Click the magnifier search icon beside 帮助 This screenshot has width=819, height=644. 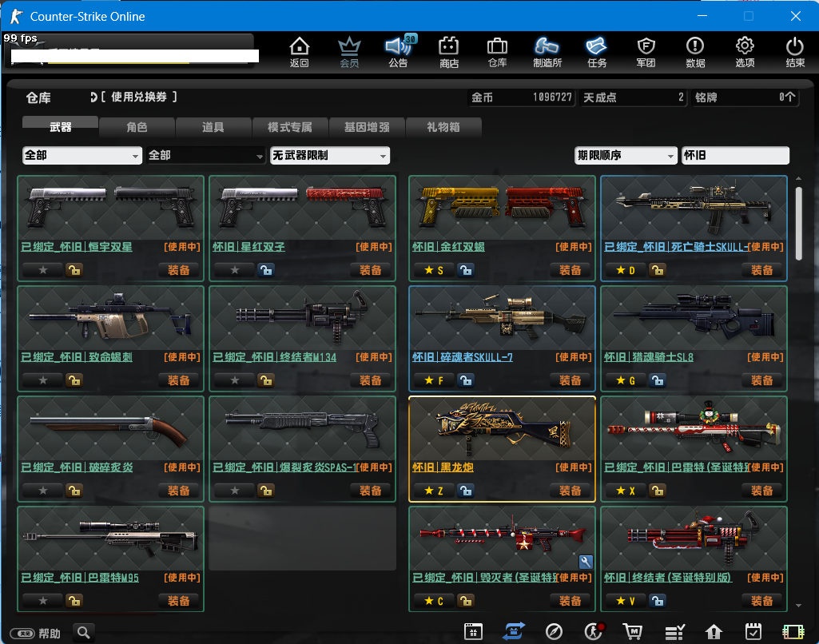84,633
